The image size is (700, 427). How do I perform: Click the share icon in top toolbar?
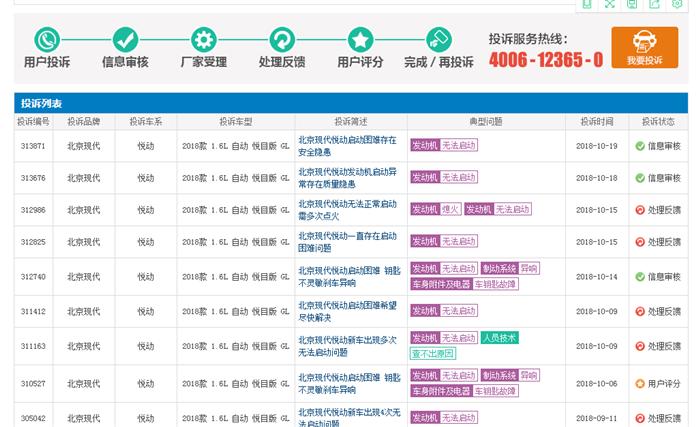(654, 4)
